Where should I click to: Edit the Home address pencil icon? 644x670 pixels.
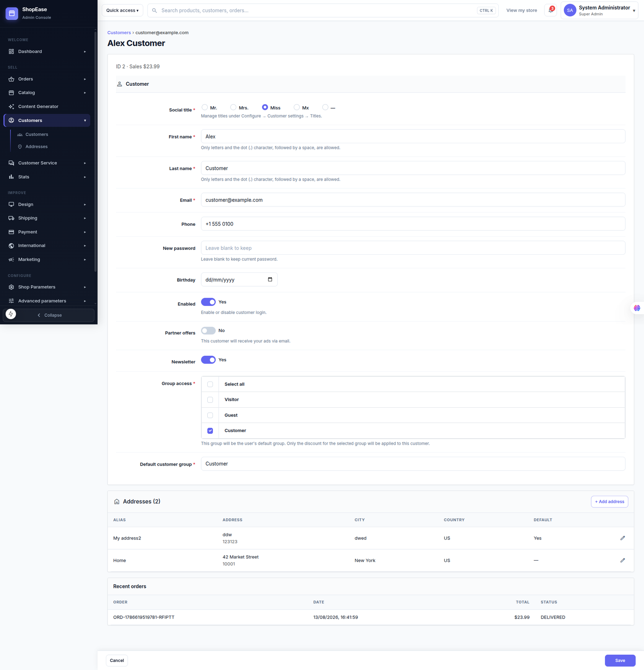(x=623, y=560)
